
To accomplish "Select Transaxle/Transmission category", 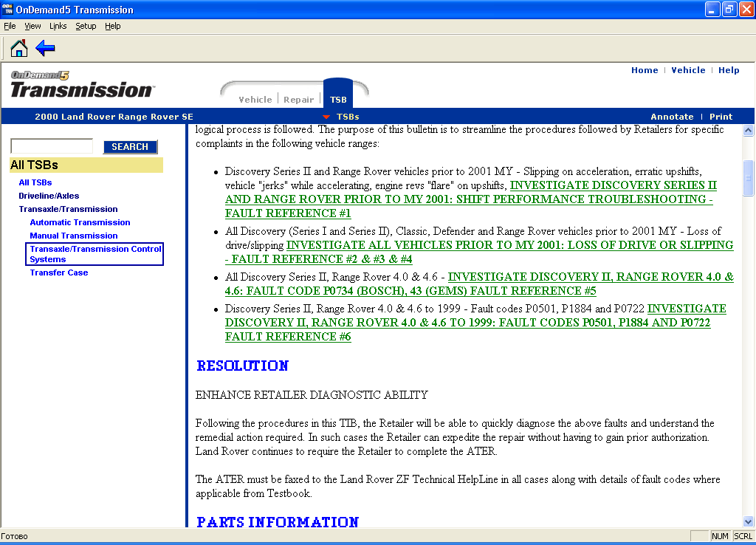I will click(68, 209).
